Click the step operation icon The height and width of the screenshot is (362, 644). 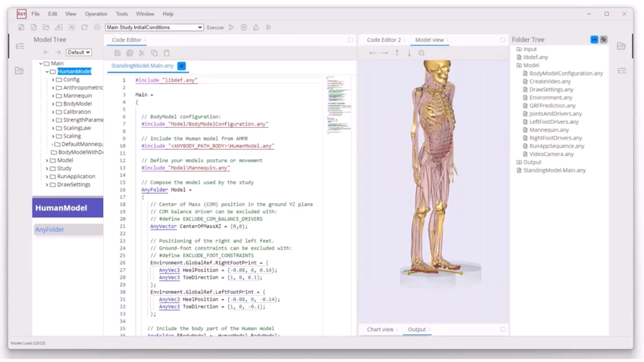coord(269,27)
